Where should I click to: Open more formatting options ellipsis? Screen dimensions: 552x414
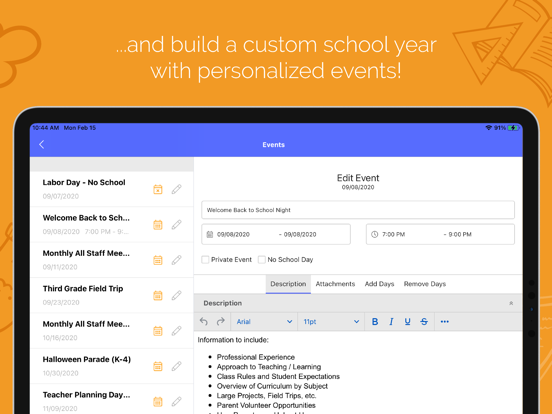point(445,321)
